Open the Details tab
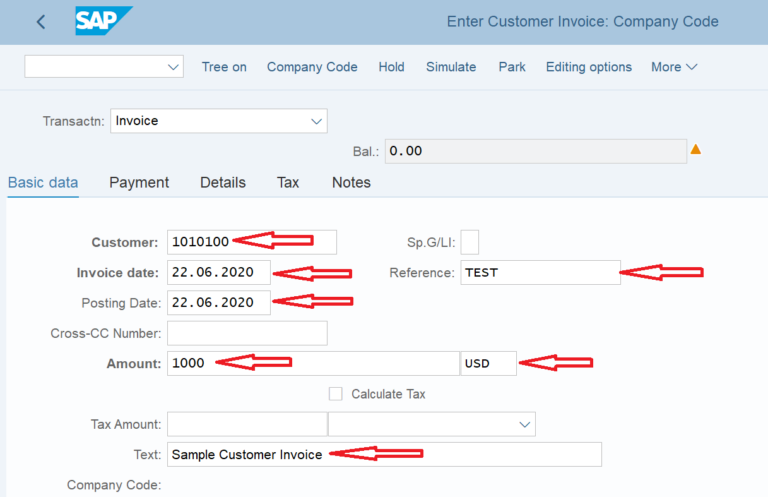This screenshot has width=768, height=497. [x=222, y=183]
